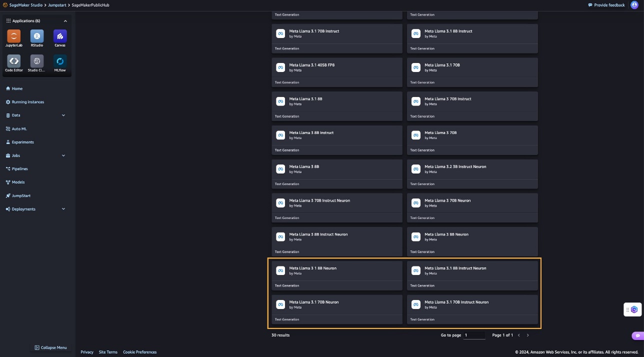The height and width of the screenshot is (357, 644).
Task: Open the Meta Llama 3.2 3B Instruct Neuron card
Action: [x=472, y=174]
